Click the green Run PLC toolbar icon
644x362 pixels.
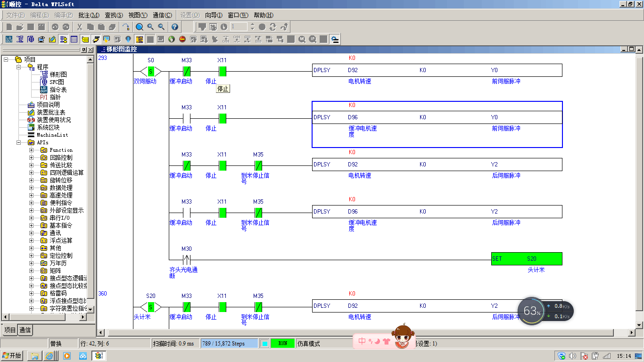click(x=171, y=39)
